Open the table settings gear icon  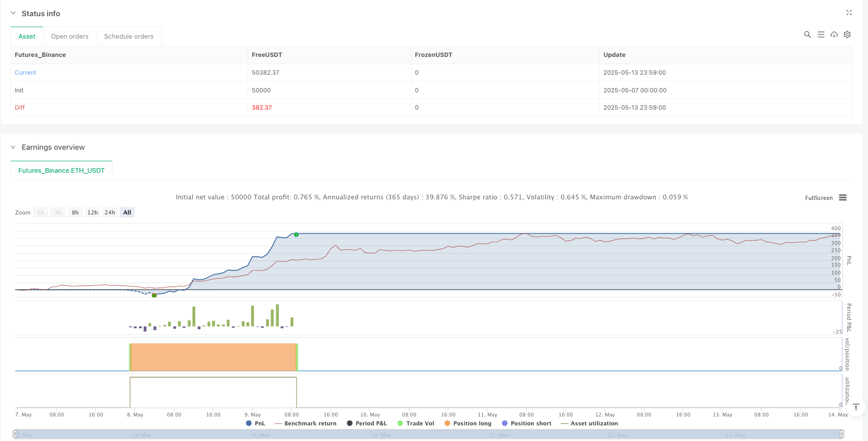pyautogui.click(x=847, y=34)
